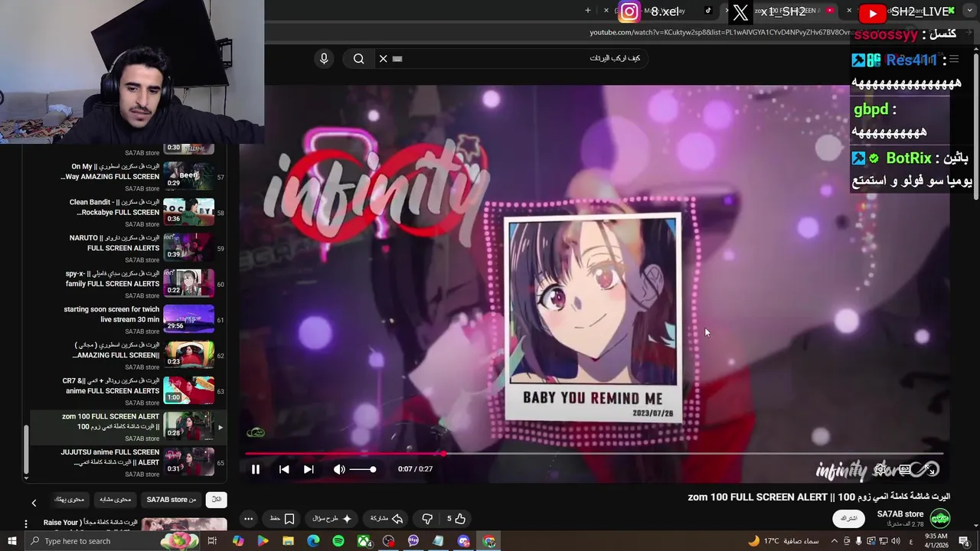Open the SA7AB store channel name link

900,514
